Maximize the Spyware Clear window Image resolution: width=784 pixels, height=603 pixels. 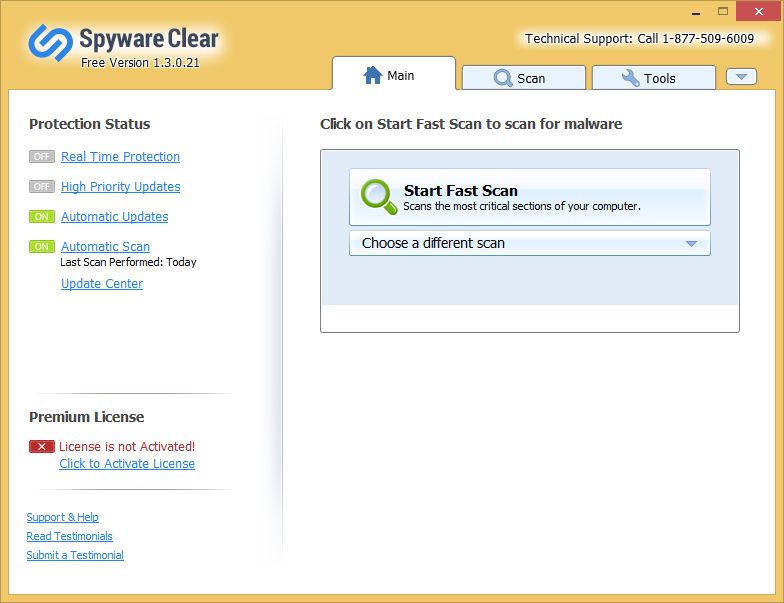tap(722, 12)
